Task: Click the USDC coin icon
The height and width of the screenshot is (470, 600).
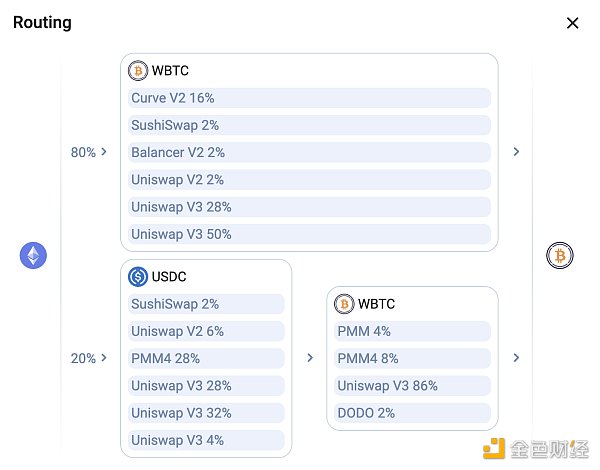Action: point(138,277)
